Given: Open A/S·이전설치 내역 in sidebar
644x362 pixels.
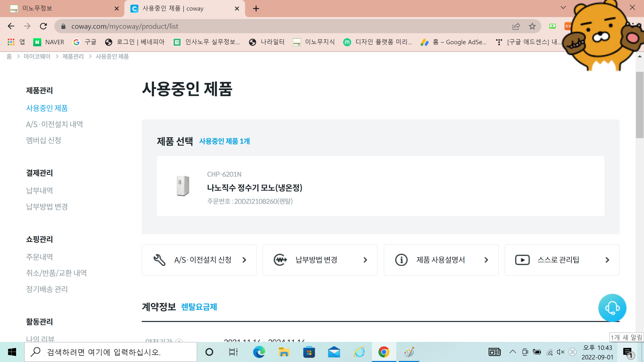Looking at the screenshot, I should tap(55, 124).
